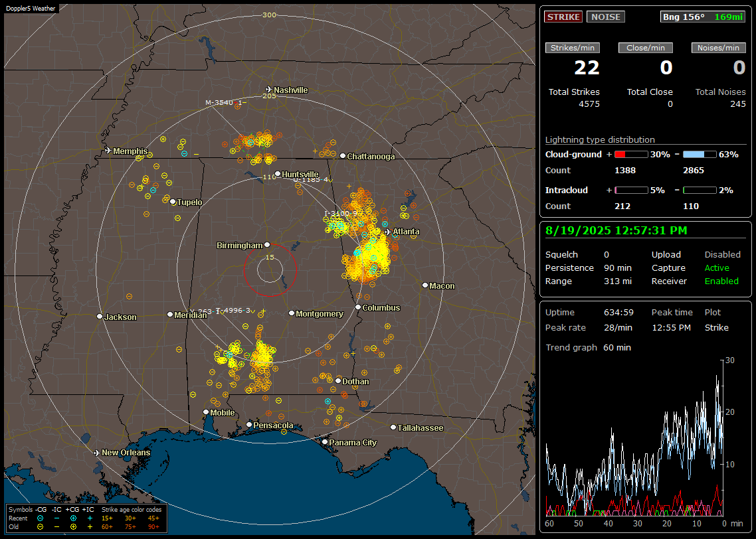Click the Atlanta airport plane icon
Image resolution: width=756 pixels, height=539 pixels.
(x=388, y=232)
